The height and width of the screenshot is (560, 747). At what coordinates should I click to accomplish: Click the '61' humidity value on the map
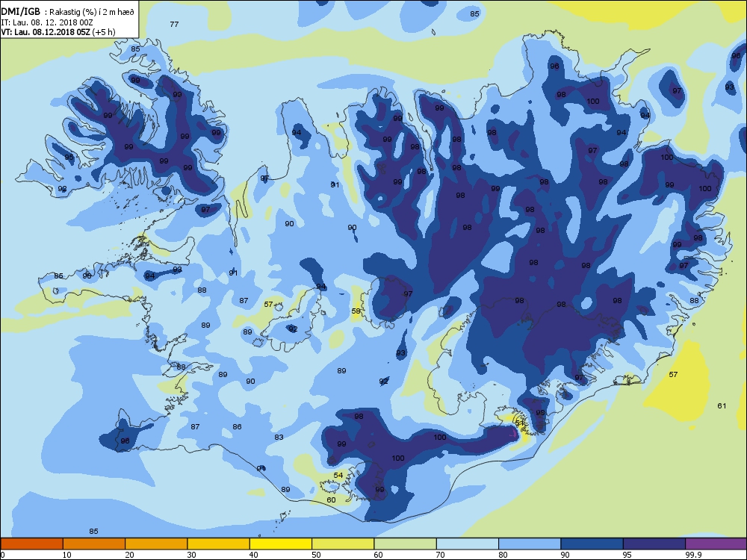tap(722, 405)
